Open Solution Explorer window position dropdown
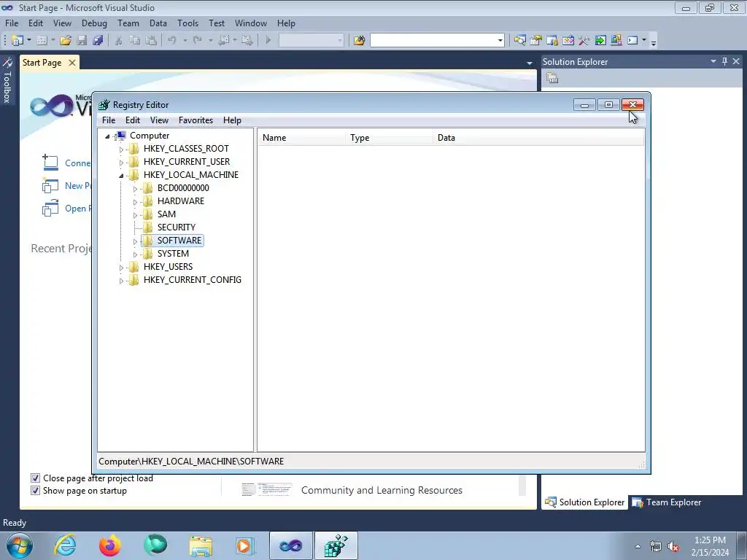The image size is (747, 560). point(713,61)
